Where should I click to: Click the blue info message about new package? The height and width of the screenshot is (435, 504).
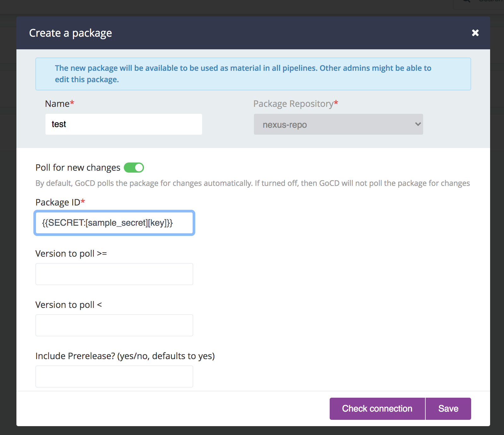253,74
